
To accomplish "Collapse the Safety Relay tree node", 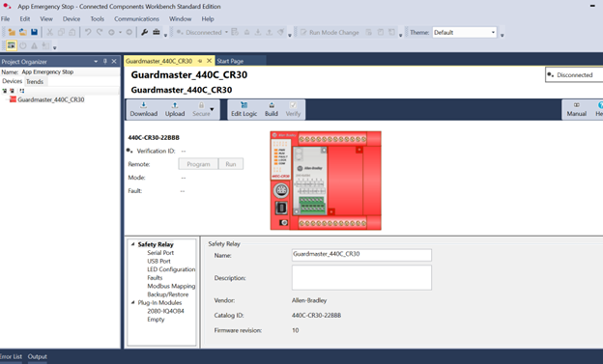I will pos(133,244).
